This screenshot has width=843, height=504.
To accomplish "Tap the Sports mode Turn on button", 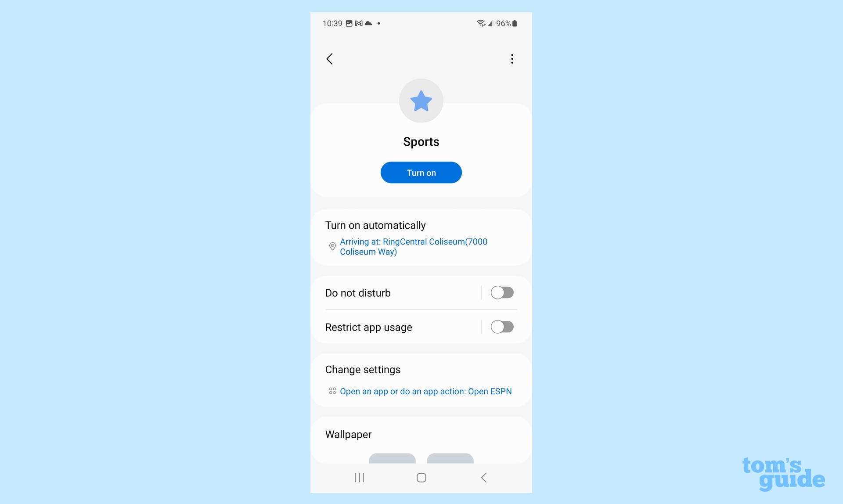I will pos(421,173).
